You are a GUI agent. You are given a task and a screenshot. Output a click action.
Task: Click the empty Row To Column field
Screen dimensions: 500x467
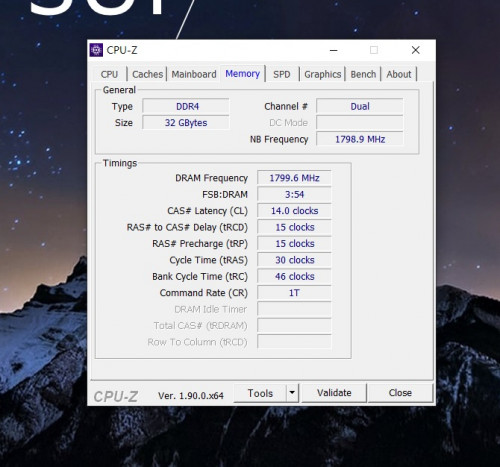tap(294, 342)
